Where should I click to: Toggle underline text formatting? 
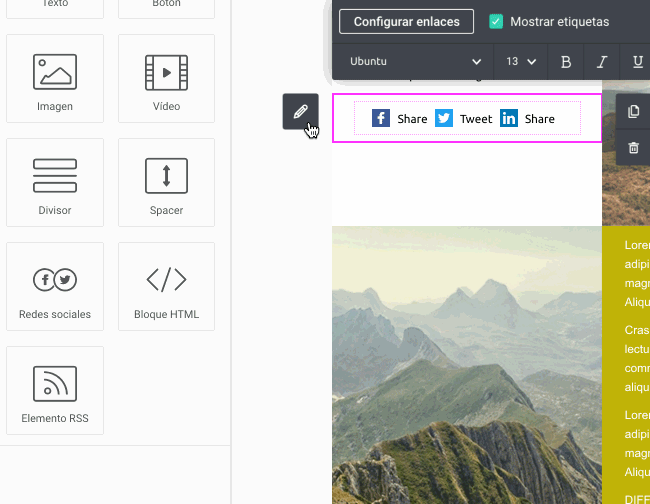click(637, 62)
